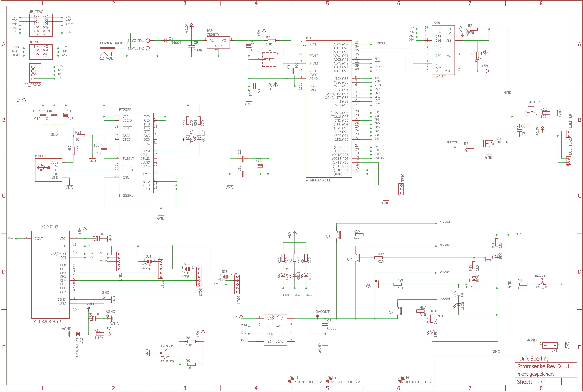This screenshot has width=583, height=392.
Task: Select the Q4 resonator symbol
Action: (x=269, y=60)
